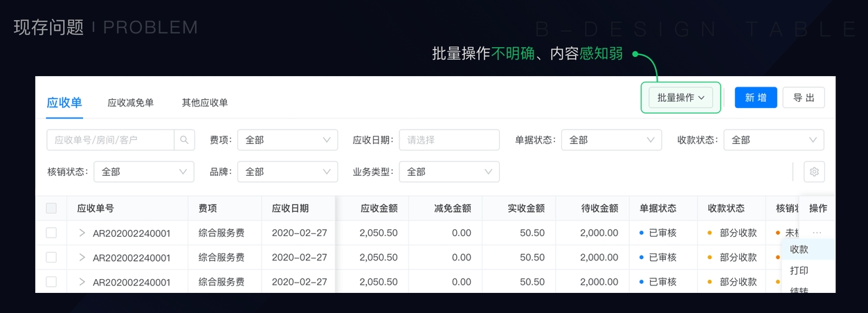This screenshot has width=868, height=313.
Task: Open the 费项 dropdown
Action: click(287, 140)
